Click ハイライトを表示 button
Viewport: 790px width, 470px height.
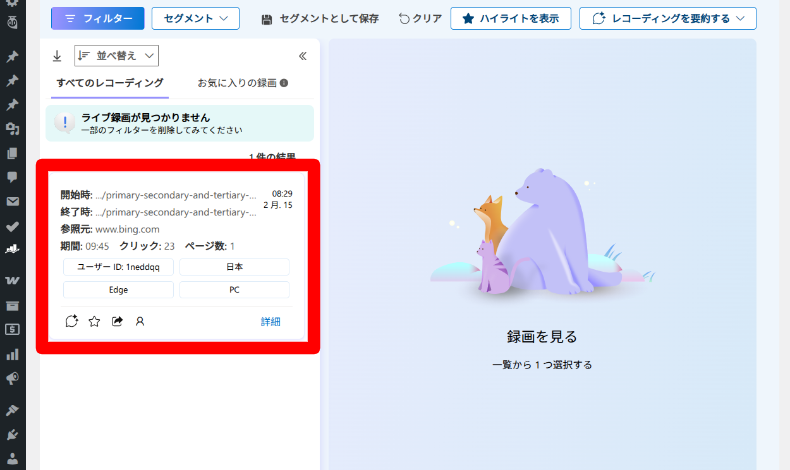click(511, 19)
